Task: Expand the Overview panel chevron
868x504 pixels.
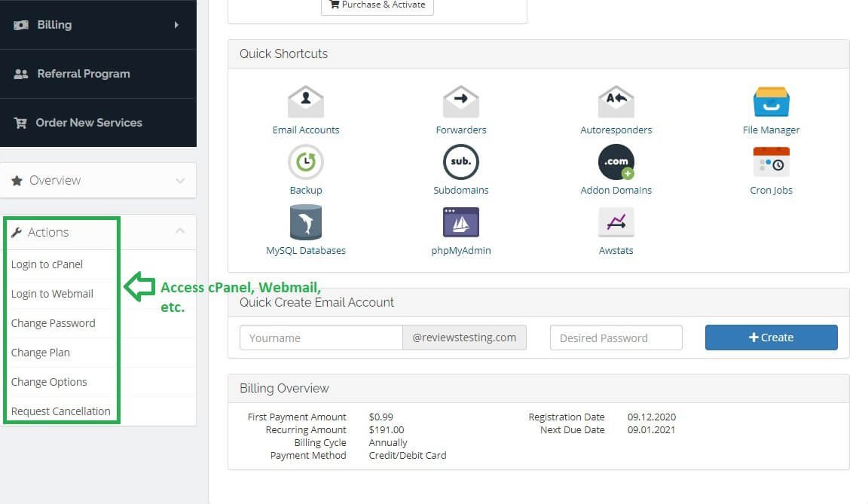Action: 180,181
